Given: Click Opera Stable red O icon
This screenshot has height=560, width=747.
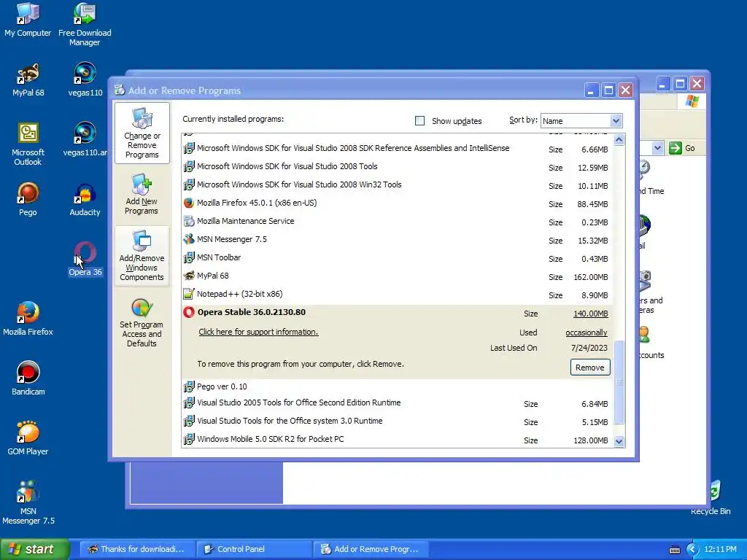Looking at the screenshot, I should pyautogui.click(x=189, y=312).
